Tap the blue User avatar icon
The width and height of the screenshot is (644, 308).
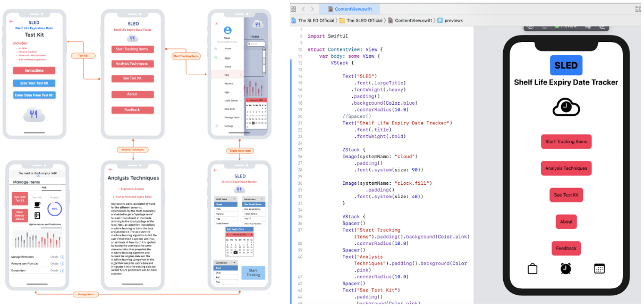click(228, 31)
